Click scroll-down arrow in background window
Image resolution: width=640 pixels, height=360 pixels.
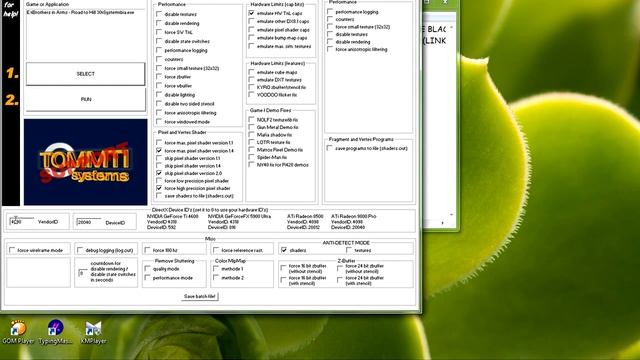tap(451, 214)
